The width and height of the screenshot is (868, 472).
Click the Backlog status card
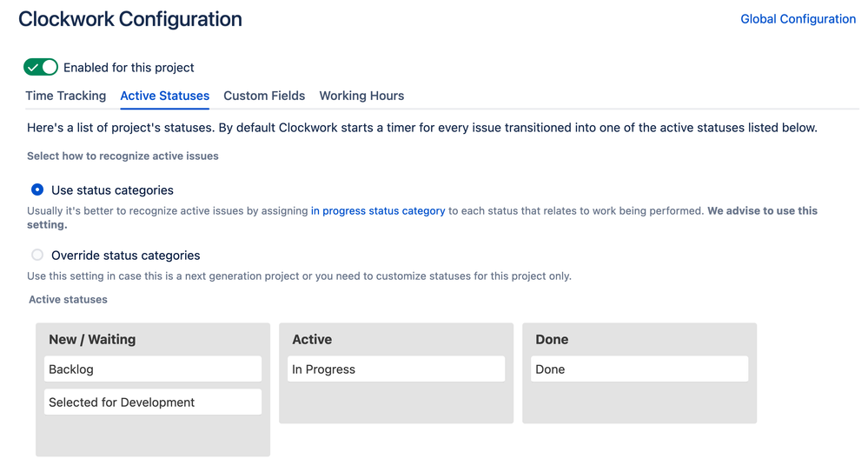click(x=152, y=369)
